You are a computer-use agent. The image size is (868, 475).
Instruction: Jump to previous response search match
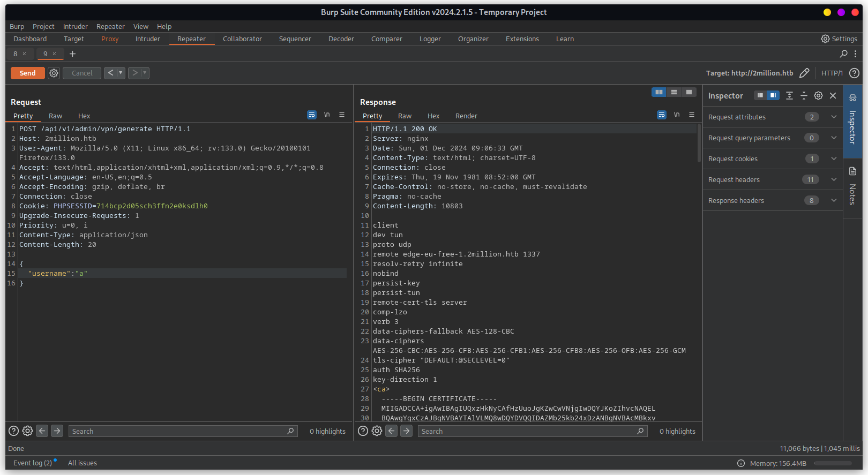[x=392, y=431]
